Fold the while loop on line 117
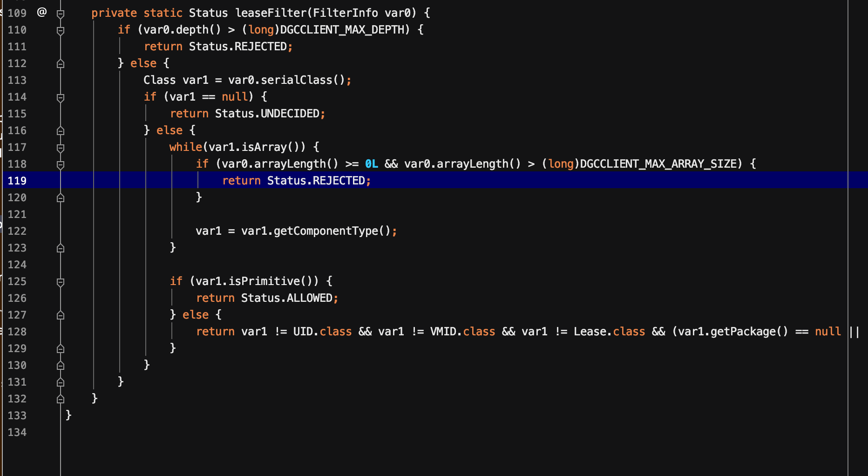This screenshot has width=868, height=476. 61,148
